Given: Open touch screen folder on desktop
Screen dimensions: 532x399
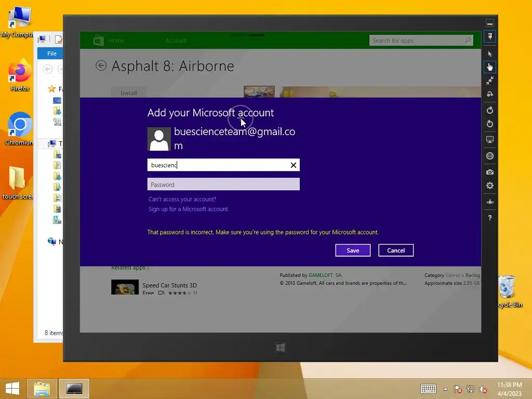Looking at the screenshot, I should click(18, 183).
